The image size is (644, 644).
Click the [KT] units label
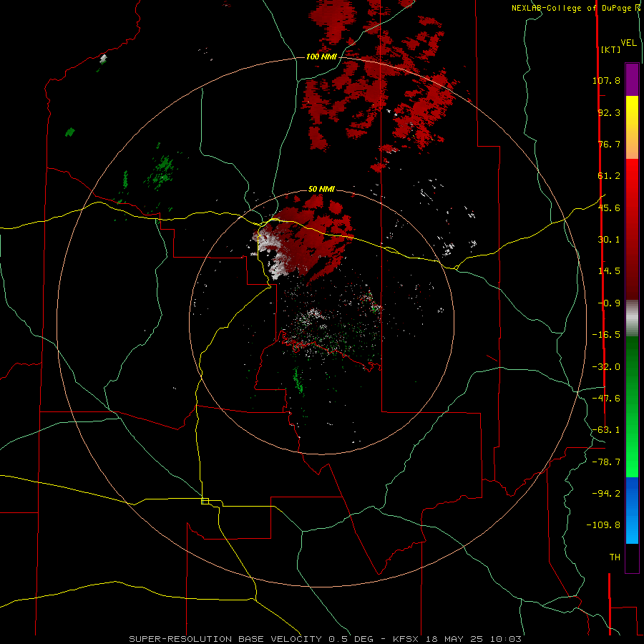point(611,49)
